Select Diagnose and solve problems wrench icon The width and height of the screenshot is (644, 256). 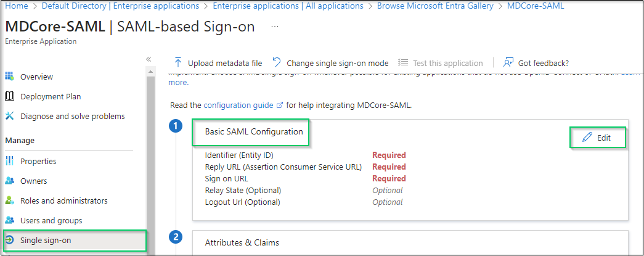(9, 117)
